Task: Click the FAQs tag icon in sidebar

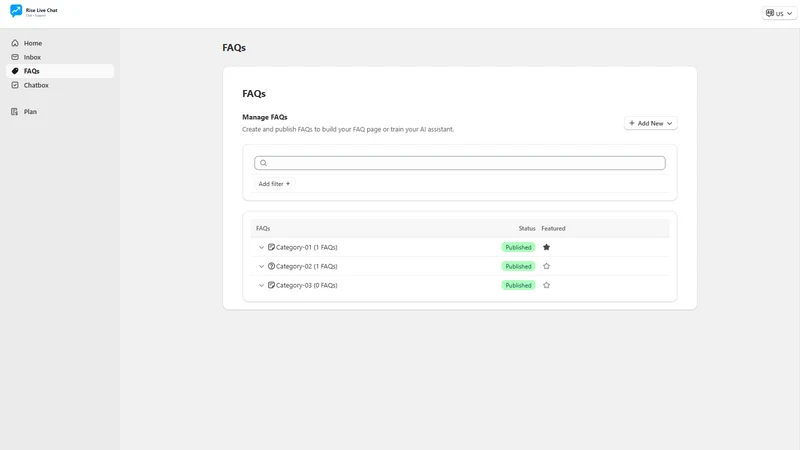Action: [x=15, y=71]
